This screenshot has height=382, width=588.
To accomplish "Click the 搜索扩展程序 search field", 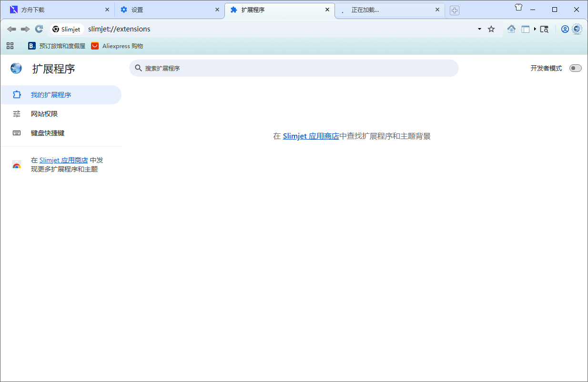I will point(294,68).
